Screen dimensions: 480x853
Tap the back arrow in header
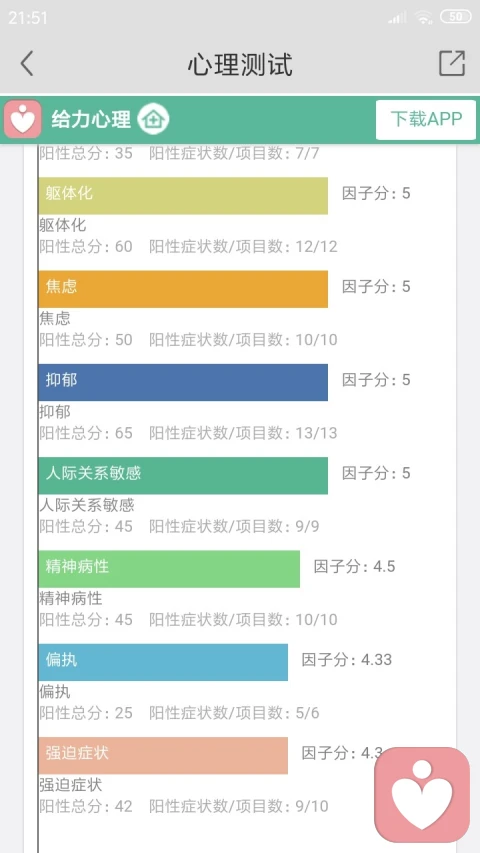[27, 63]
